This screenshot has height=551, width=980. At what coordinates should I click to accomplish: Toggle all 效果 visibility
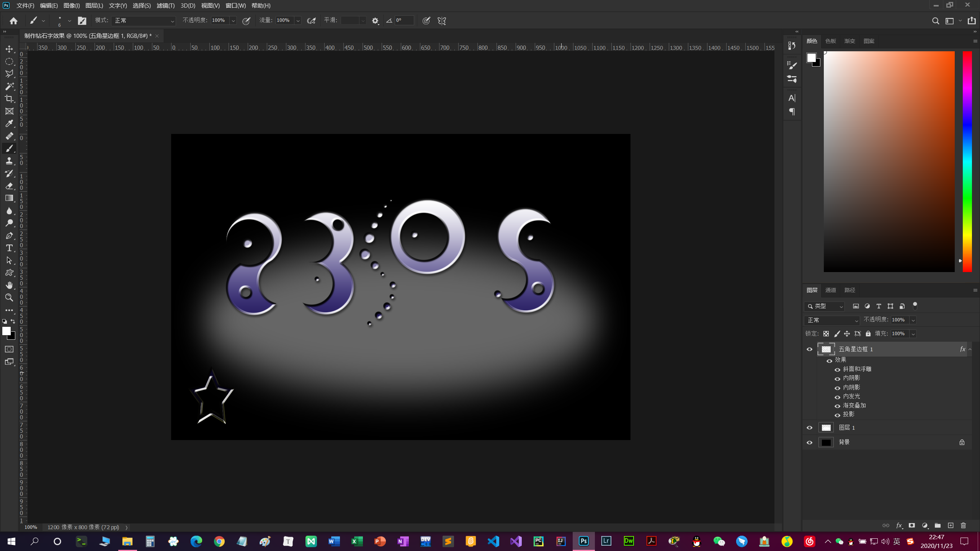point(829,360)
